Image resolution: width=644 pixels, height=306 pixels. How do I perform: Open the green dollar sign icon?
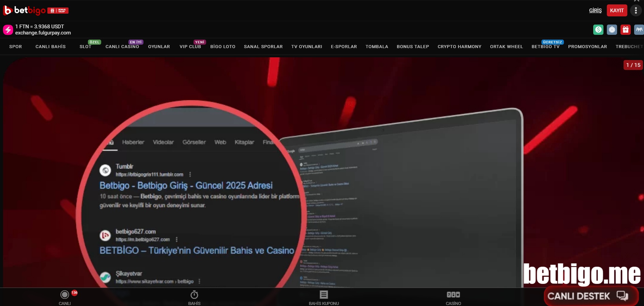coord(598,30)
